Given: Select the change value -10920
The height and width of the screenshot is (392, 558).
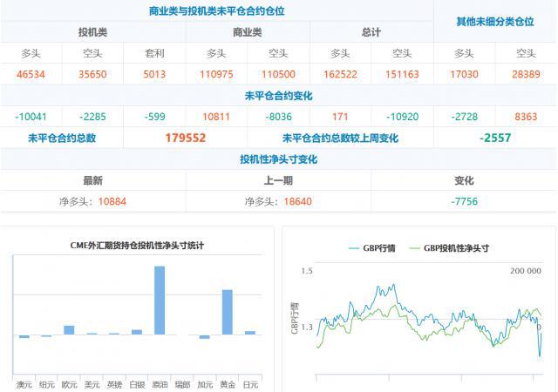Looking at the screenshot, I should (x=402, y=117).
